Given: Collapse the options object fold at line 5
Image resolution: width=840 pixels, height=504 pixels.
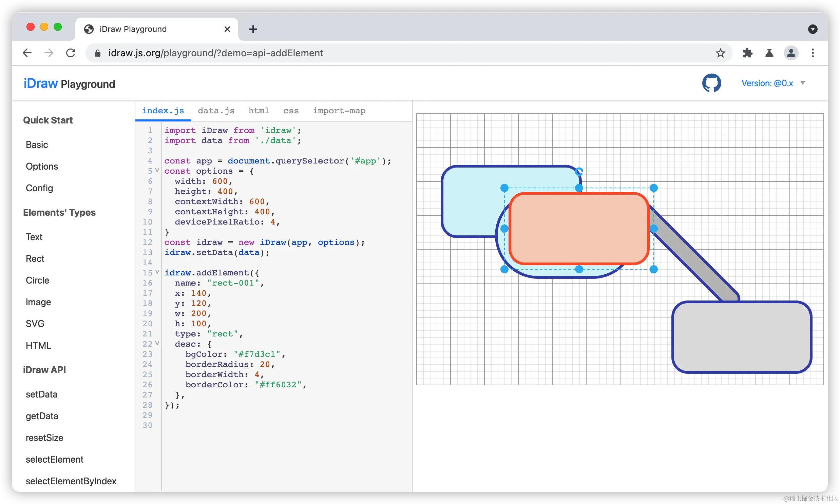Looking at the screenshot, I should point(157,171).
